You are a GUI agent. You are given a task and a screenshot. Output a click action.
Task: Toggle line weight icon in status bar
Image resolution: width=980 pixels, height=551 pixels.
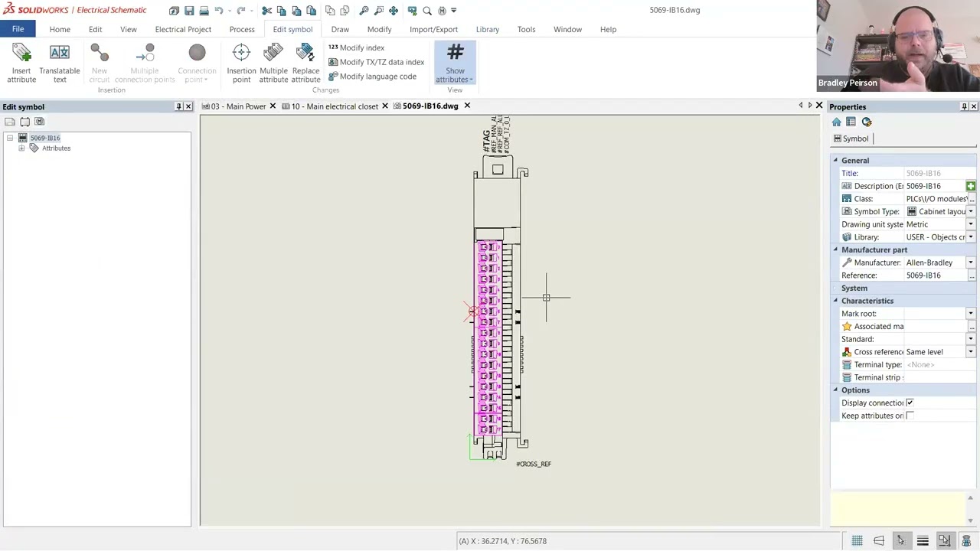pyautogui.click(x=923, y=541)
